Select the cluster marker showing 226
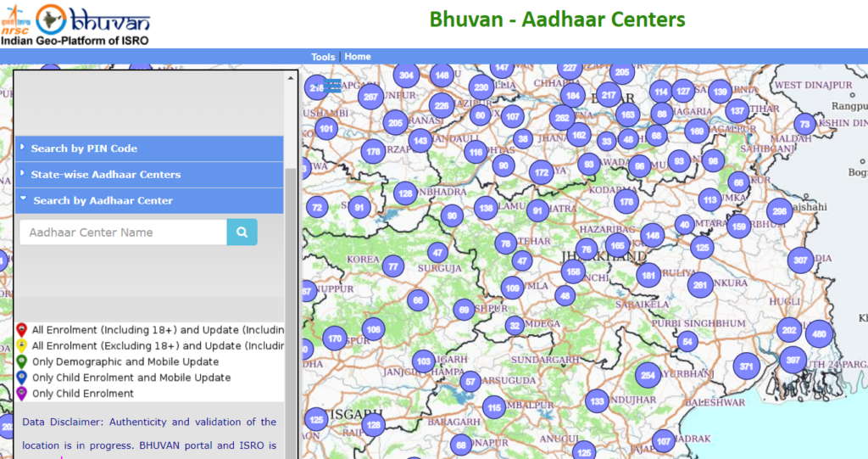The image size is (868, 459). [442, 105]
